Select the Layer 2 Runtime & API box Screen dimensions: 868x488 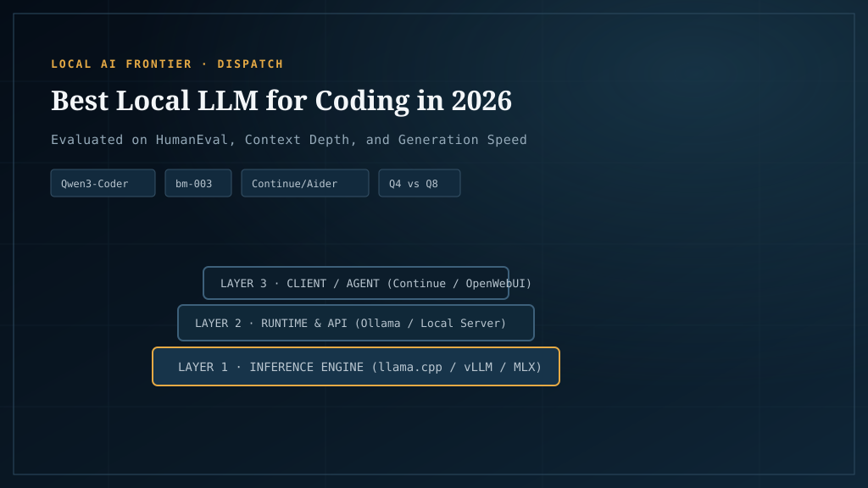[356, 323]
